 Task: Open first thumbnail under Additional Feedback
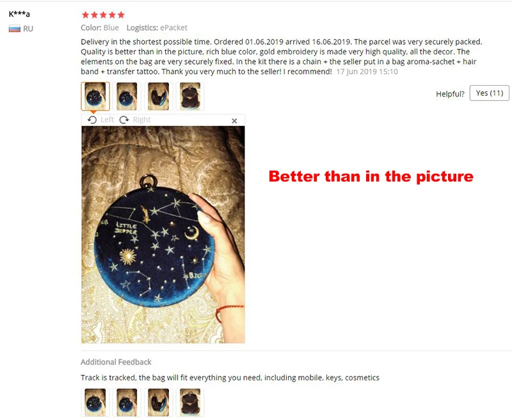pos(95,402)
